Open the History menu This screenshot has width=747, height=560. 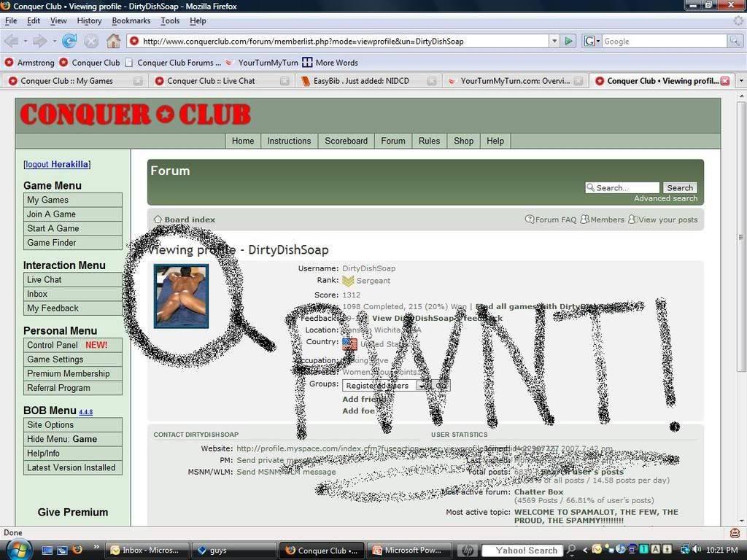click(x=89, y=21)
